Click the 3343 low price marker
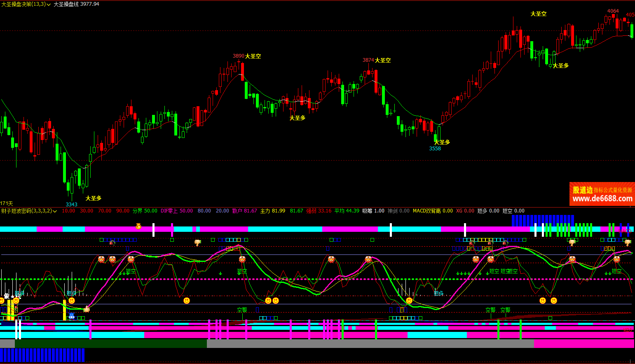The width and height of the screenshot is (635, 364). [71, 205]
